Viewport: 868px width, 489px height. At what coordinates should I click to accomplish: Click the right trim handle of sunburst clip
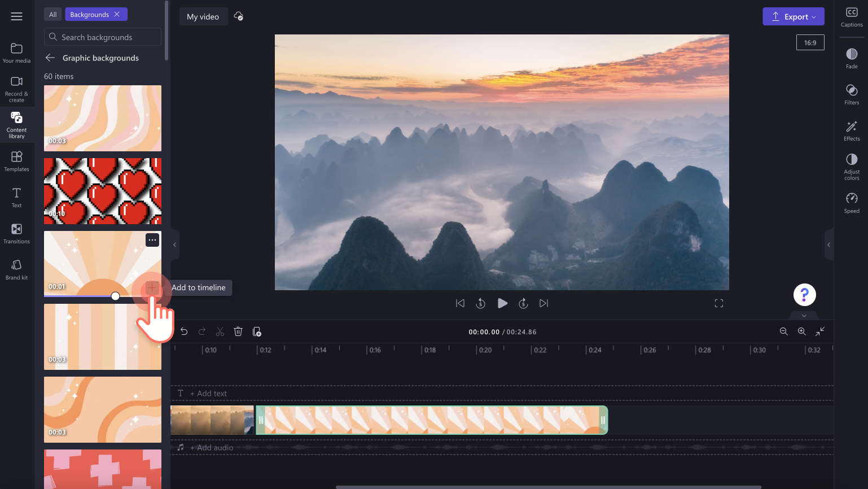603,420
